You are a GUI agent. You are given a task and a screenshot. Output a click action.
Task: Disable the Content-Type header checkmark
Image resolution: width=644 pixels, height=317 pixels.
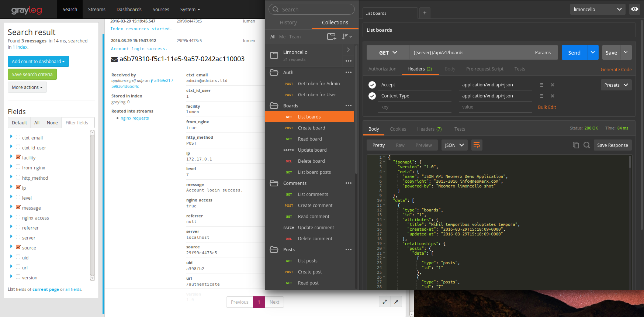[372, 96]
